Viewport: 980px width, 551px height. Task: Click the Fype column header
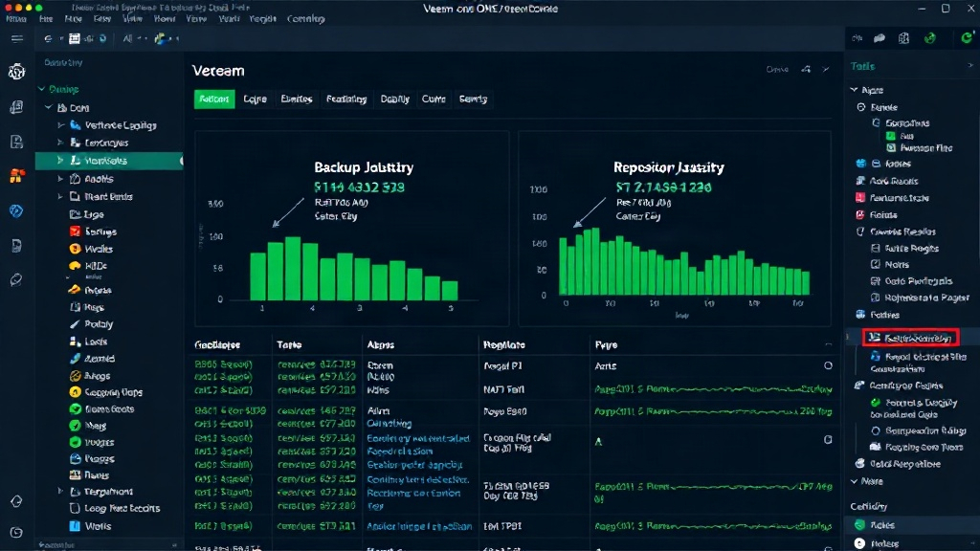point(606,344)
